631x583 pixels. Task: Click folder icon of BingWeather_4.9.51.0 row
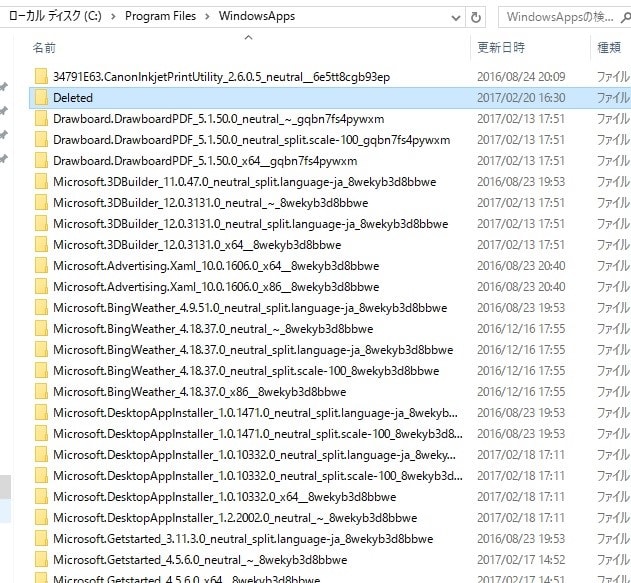click(41, 307)
